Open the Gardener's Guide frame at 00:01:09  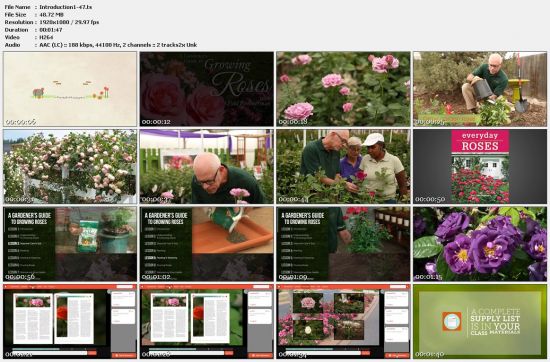[x=343, y=244]
